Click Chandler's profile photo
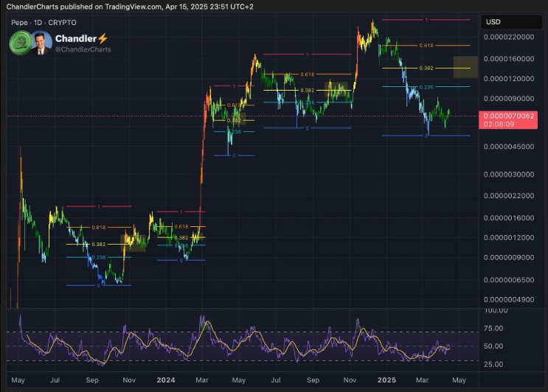This screenshot has height=392, width=548. pyautogui.click(x=42, y=43)
